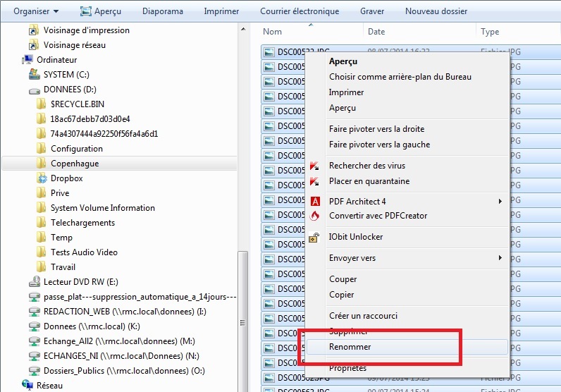Click the SYSTEM (C:) drive icon
The width and height of the screenshot is (561, 392).
34,75
